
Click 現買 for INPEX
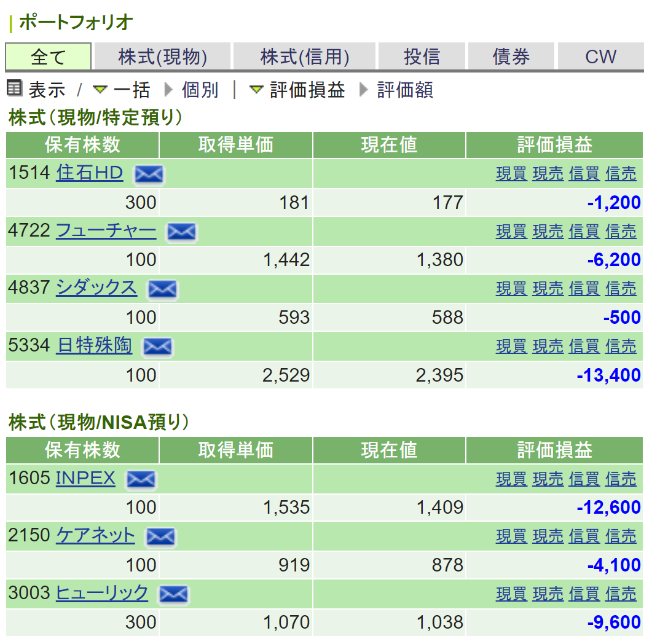coord(511,479)
